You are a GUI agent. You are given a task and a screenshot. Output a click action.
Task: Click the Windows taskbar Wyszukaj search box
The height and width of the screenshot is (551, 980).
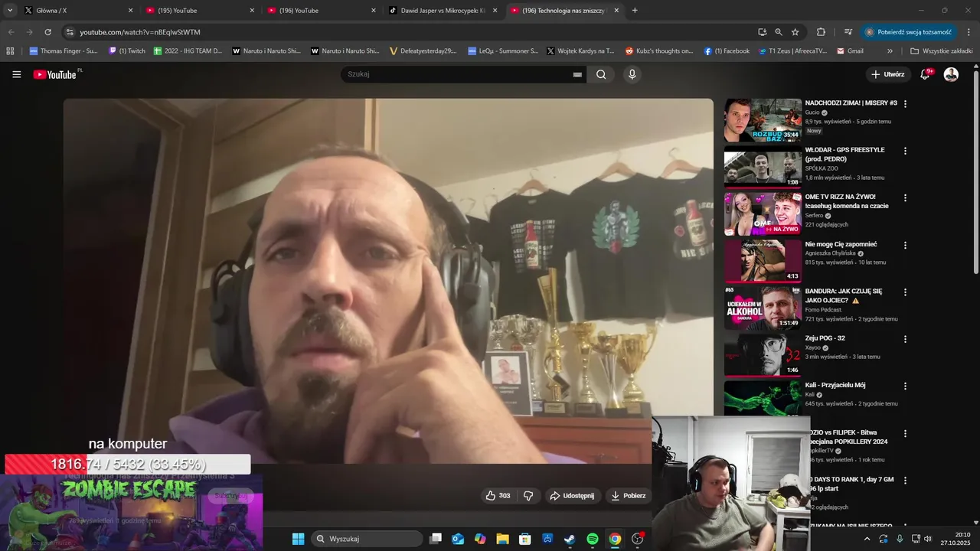pyautogui.click(x=367, y=539)
